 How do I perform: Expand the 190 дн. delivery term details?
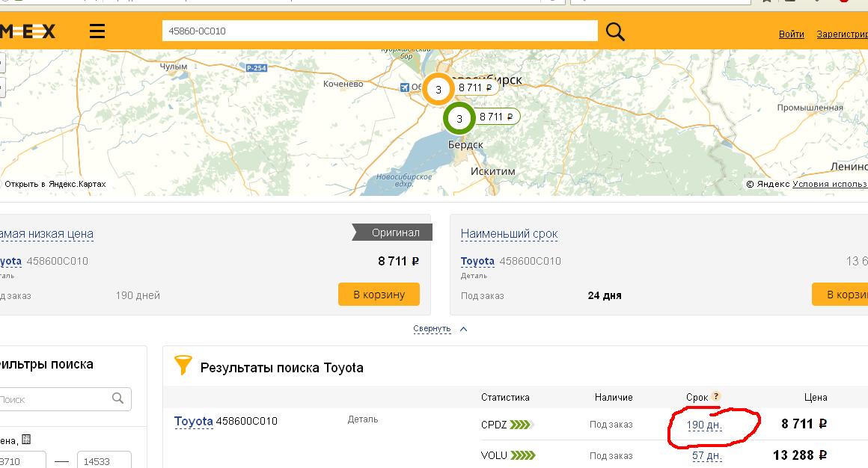pos(704,425)
